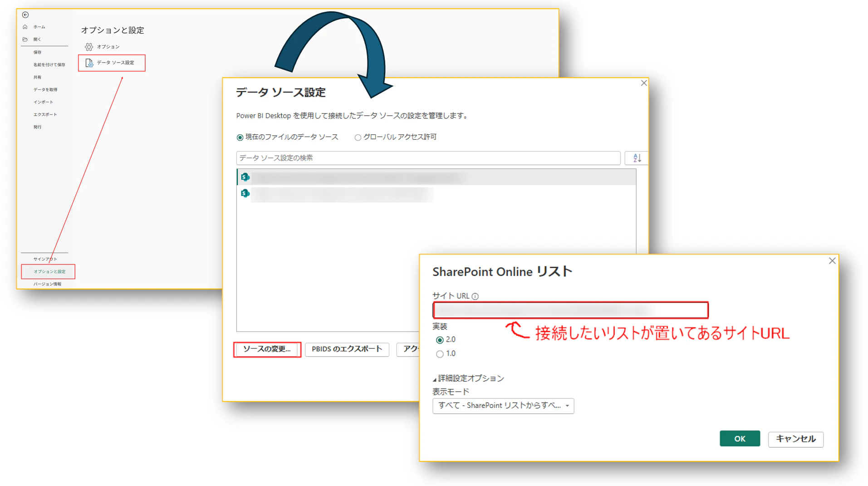868x486 pixels.
Task: Click the PBIDS のエクスポート button
Action: coord(347,349)
